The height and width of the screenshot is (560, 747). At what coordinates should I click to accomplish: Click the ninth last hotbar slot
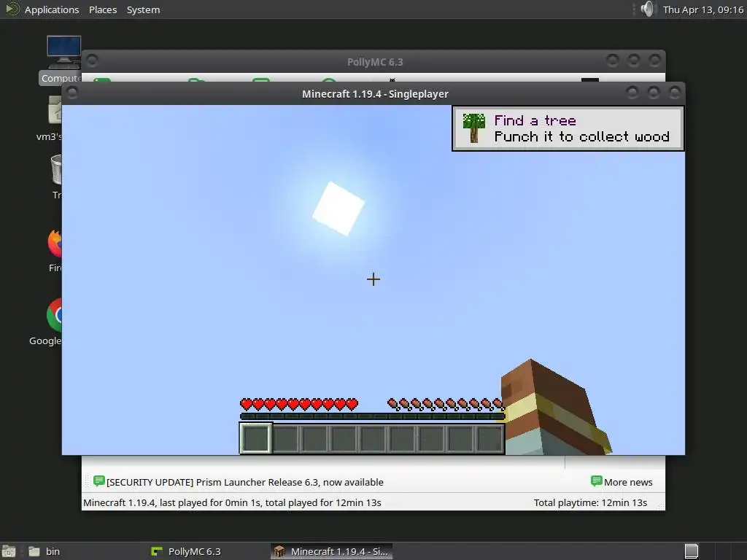click(x=489, y=438)
